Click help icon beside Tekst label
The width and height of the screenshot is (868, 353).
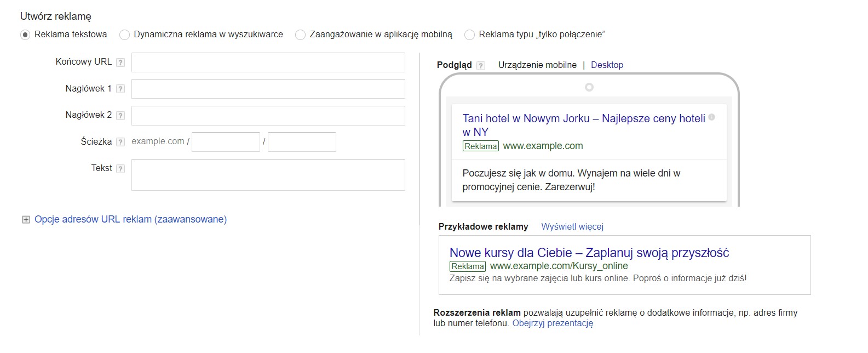pyautogui.click(x=120, y=169)
